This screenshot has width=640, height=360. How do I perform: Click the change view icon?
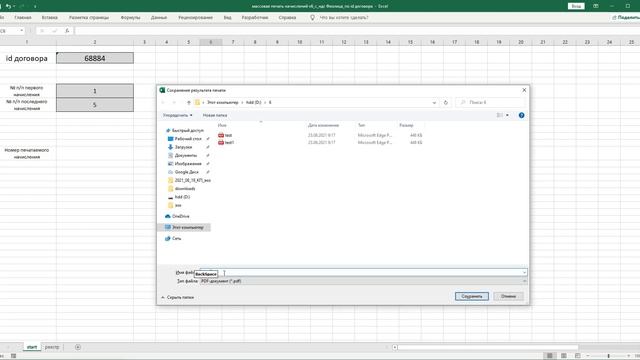(500, 116)
